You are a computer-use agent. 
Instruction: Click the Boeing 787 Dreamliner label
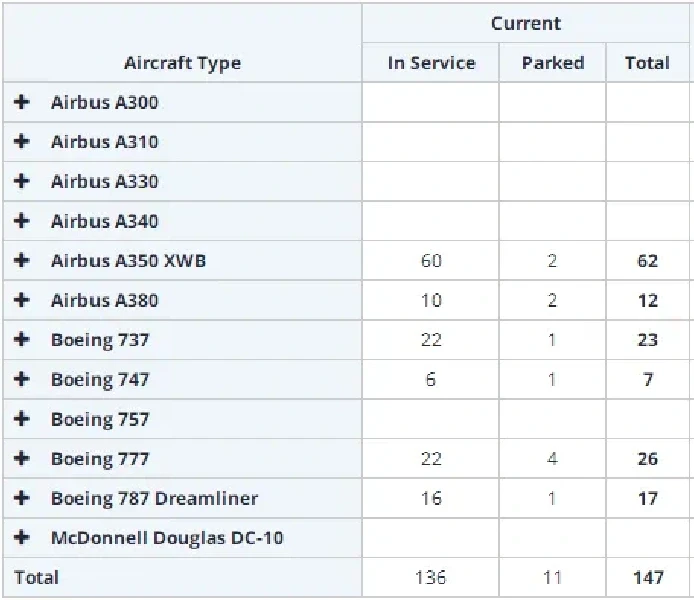(154, 498)
